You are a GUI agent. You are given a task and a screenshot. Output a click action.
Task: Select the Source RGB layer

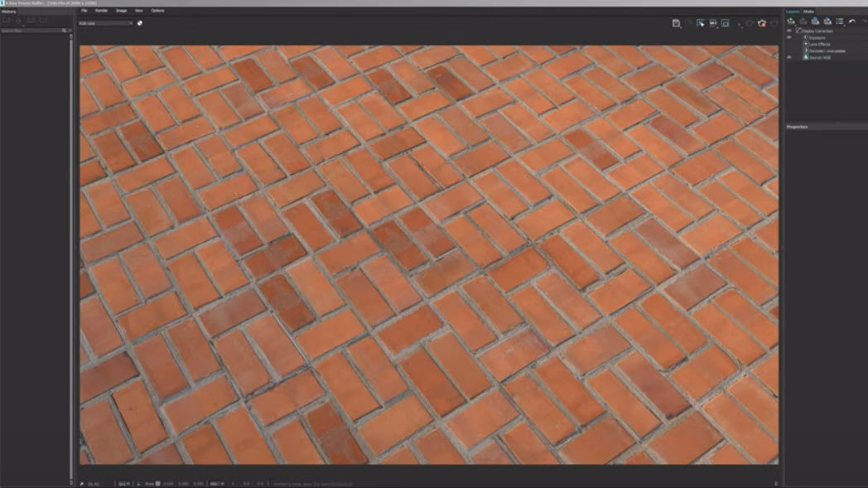pos(820,57)
